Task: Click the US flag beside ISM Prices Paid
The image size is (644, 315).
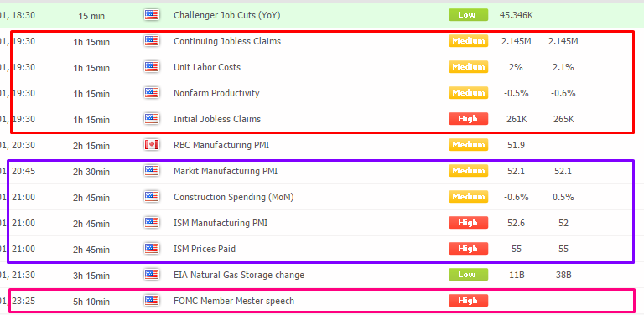Action: (x=152, y=249)
